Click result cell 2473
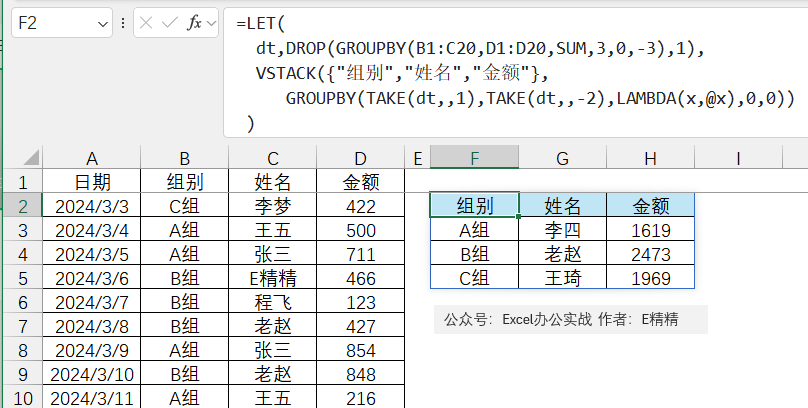Screen dimensions: 808x408 point(651,253)
